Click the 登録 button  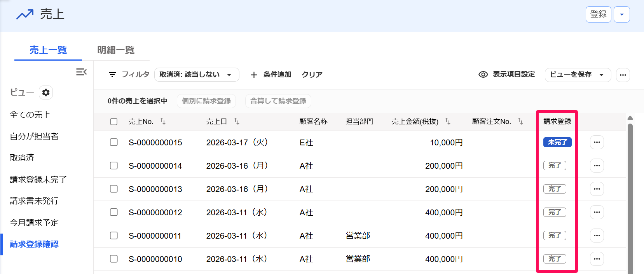599,15
